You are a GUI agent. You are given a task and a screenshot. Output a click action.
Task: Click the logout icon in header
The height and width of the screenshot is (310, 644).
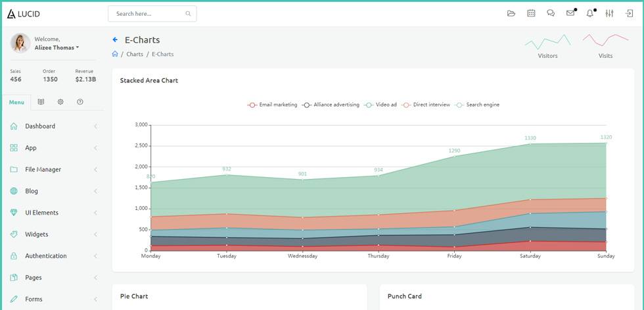[x=630, y=14]
